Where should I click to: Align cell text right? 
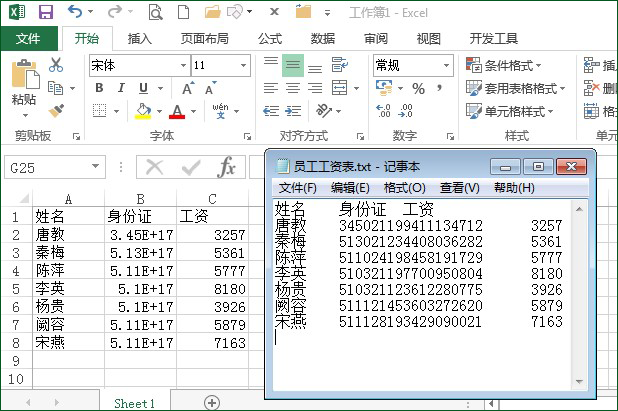click(x=315, y=88)
